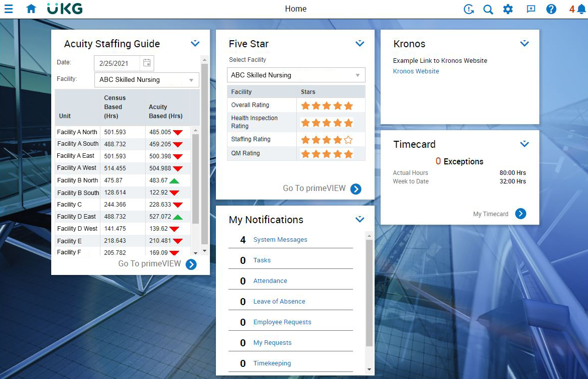Open the clock alert icon in header
The height and width of the screenshot is (379, 588).
click(x=468, y=9)
